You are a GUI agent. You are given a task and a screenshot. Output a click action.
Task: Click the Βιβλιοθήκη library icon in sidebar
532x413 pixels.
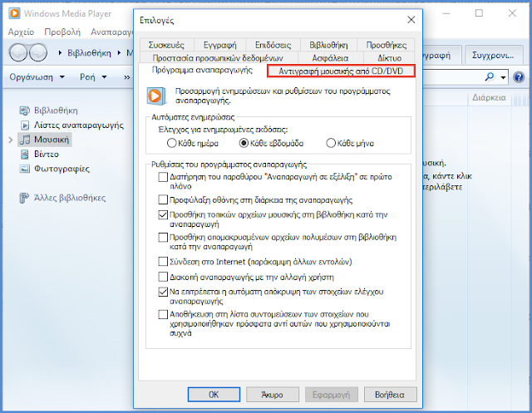[24, 111]
